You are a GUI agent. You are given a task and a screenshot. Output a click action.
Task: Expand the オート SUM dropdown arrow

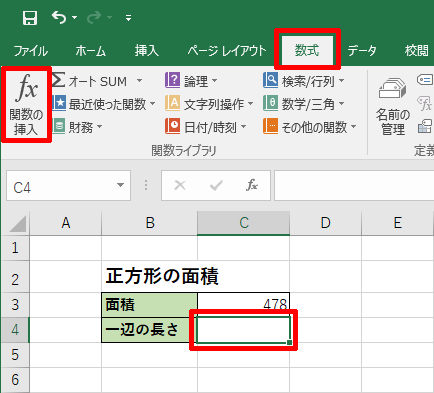139,81
